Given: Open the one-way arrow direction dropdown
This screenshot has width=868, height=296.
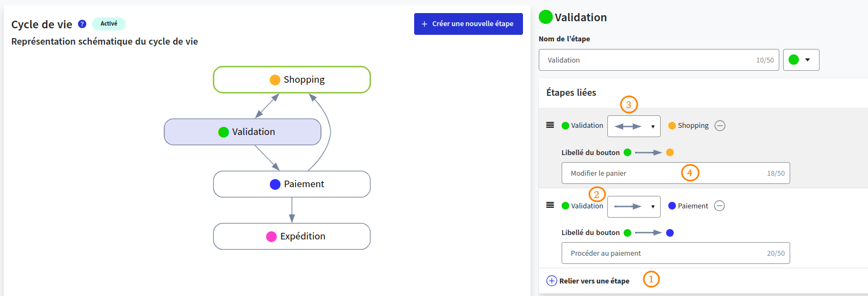Looking at the screenshot, I should (634, 207).
